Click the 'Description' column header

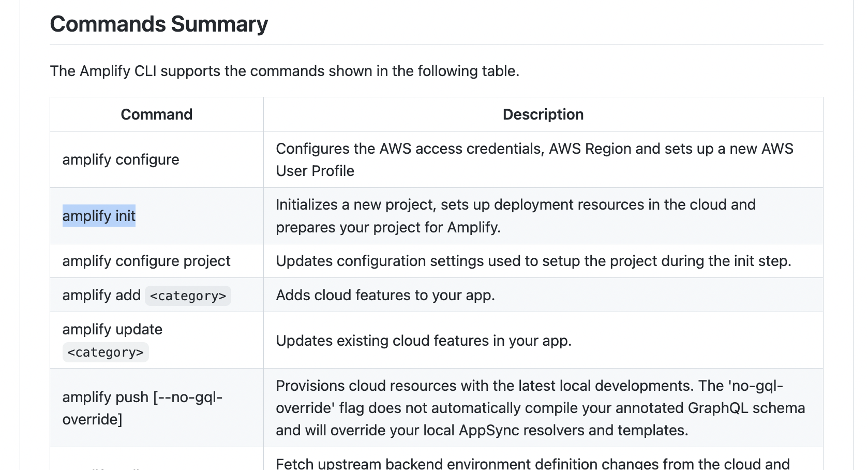[543, 114]
